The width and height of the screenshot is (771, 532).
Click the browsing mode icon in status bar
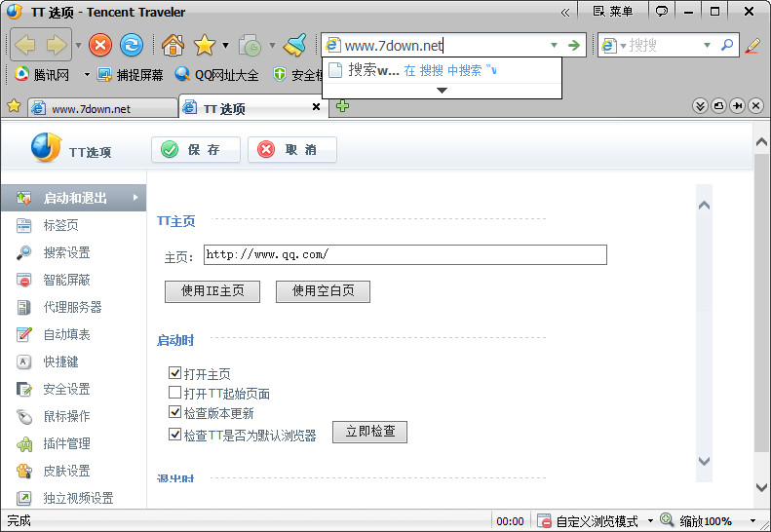pyautogui.click(x=544, y=520)
